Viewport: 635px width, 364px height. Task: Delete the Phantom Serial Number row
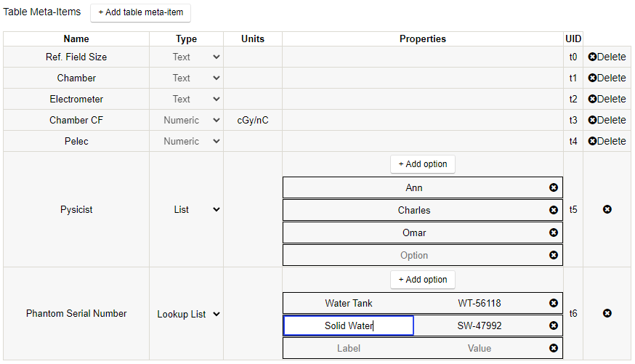[607, 314]
